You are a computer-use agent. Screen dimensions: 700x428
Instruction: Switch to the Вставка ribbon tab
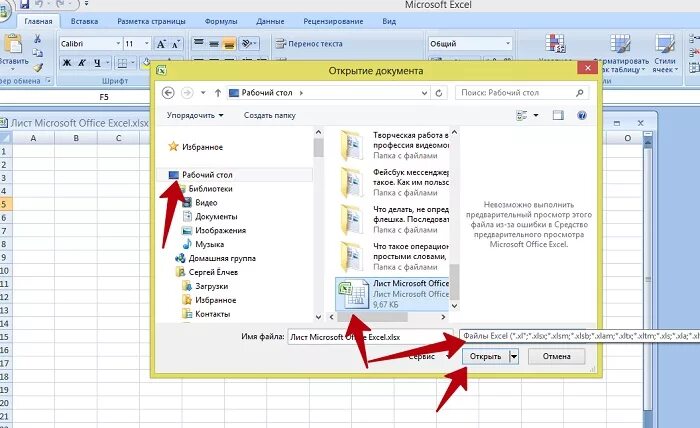[x=84, y=21]
